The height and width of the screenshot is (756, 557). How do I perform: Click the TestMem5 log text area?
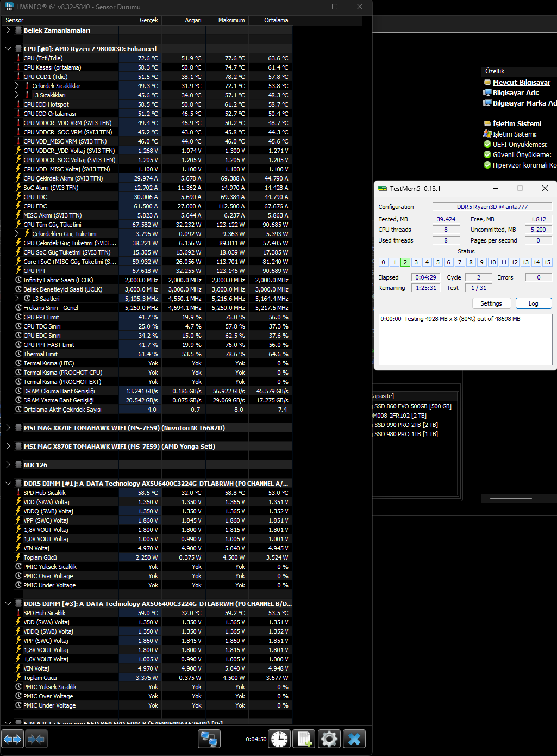click(x=465, y=339)
